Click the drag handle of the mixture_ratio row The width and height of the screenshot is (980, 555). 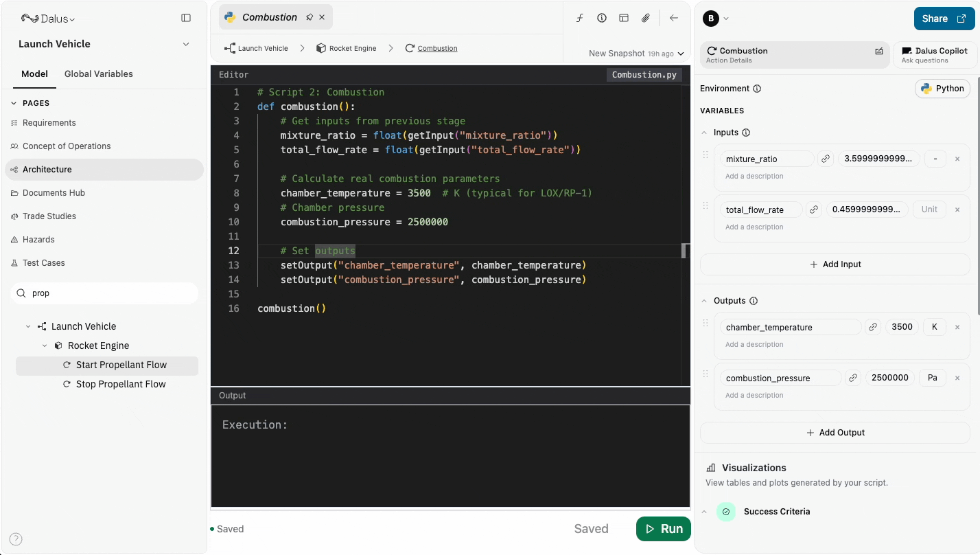coord(705,155)
